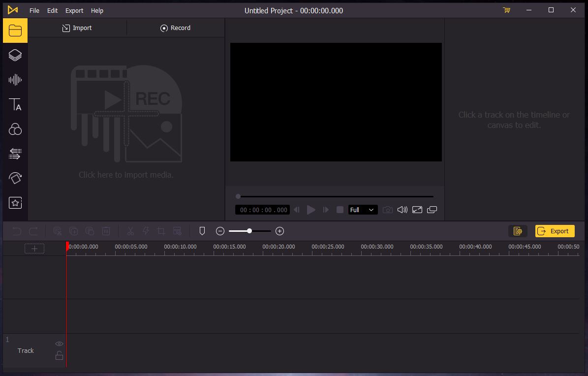Click the Import button

tap(77, 28)
